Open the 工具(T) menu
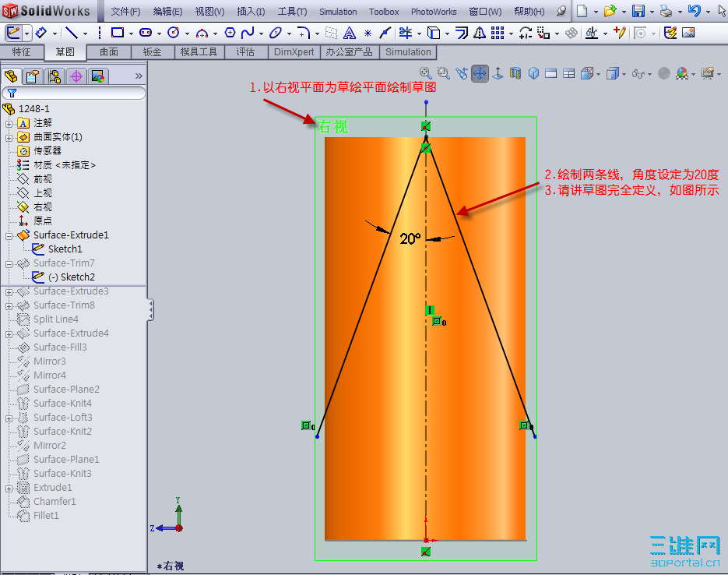This screenshot has height=575, width=728. coord(292,12)
